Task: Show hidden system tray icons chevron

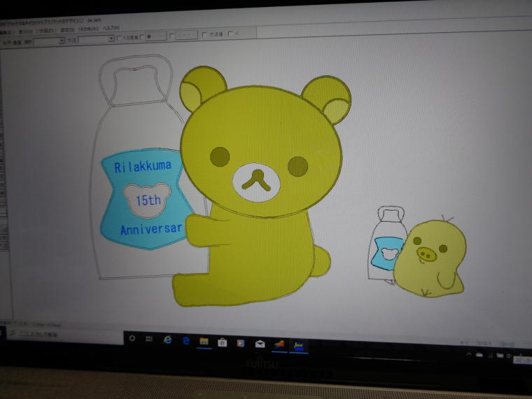Action: (469, 354)
